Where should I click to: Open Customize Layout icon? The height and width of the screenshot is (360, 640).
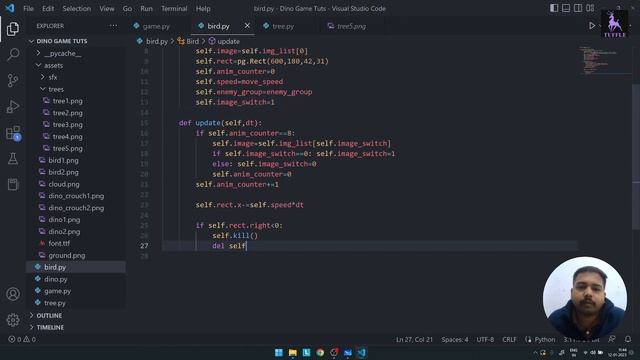590,8
